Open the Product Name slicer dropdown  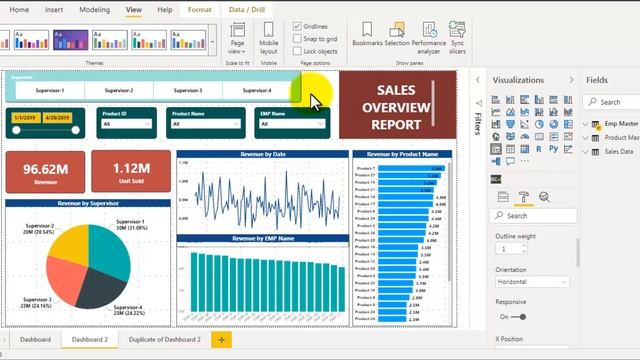(x=205, y=124)
